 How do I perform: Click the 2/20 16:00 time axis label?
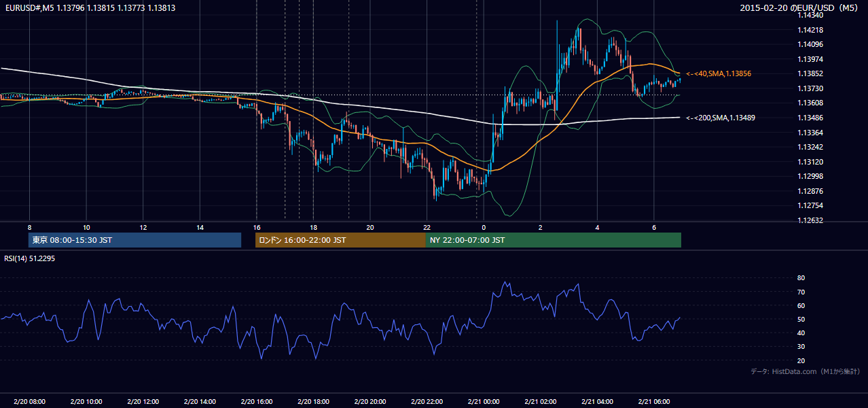tap(256, 402)
